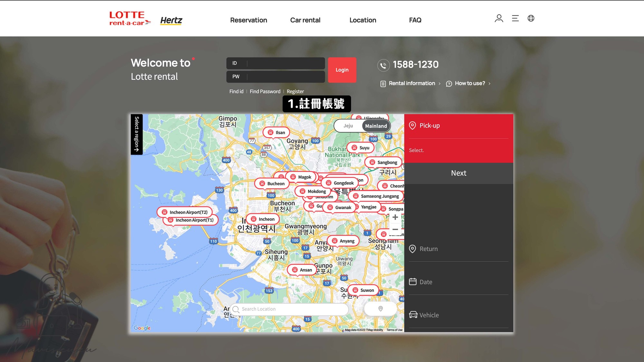Switch map to Mainland region
The width and height of the screenshot is (644, 362).
click(x=376, y=126)
